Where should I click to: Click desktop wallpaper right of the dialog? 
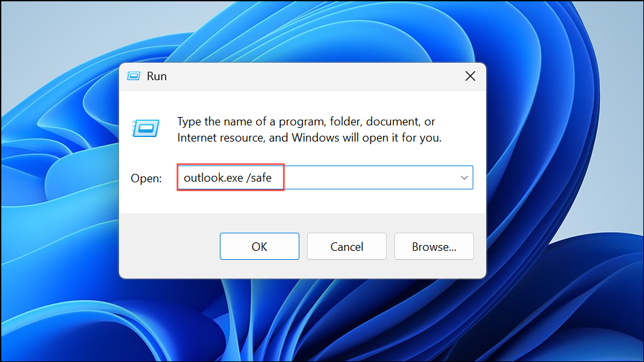point(564,180)
